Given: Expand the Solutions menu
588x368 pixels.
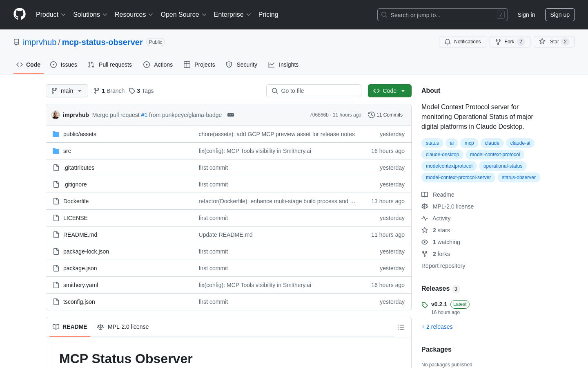Looking at the screenshot, I should point(90,14).
